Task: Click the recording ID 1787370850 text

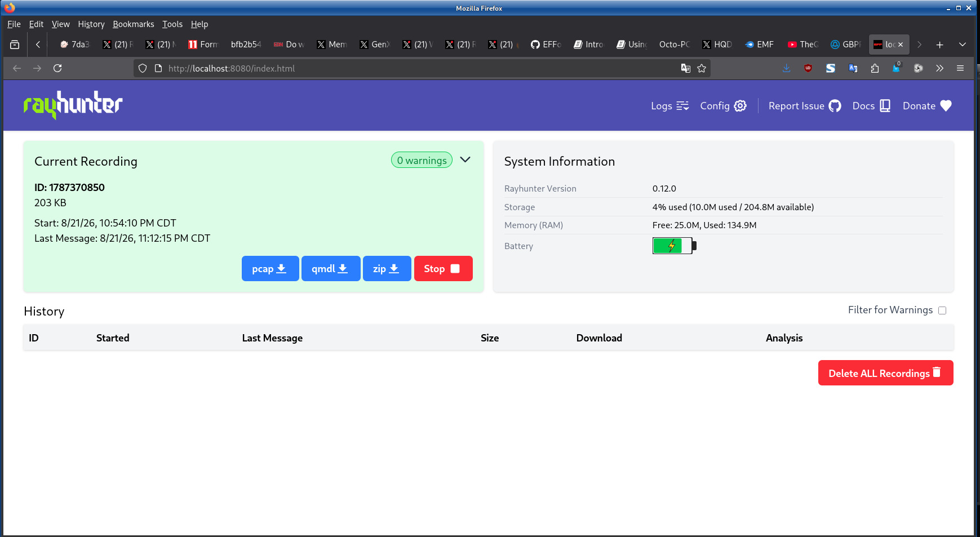Action: tap(69, 188)
